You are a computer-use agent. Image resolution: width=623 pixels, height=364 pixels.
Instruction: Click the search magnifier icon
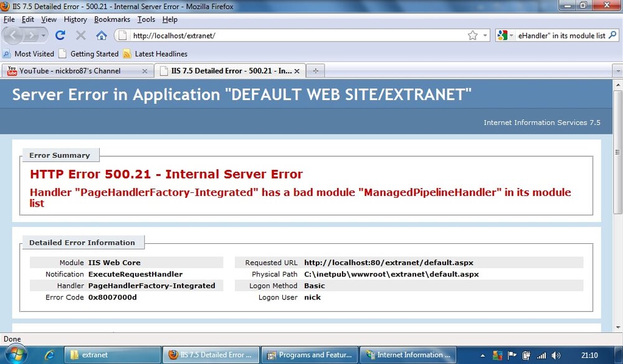tap(612, 35)
